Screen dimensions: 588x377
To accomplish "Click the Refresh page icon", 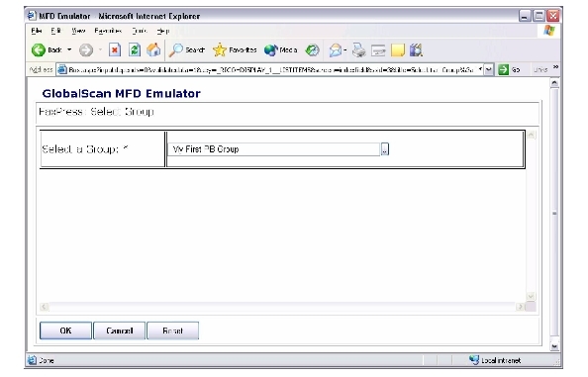I will tap(135, 49).
